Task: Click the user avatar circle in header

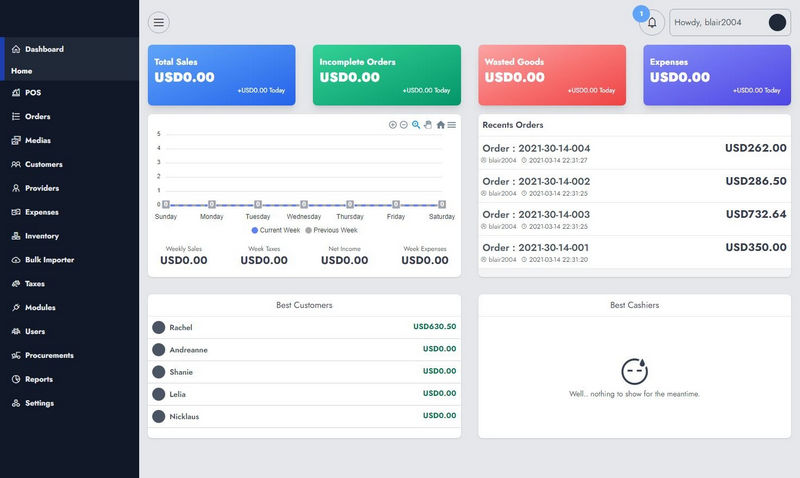Action: click(777, 22)
